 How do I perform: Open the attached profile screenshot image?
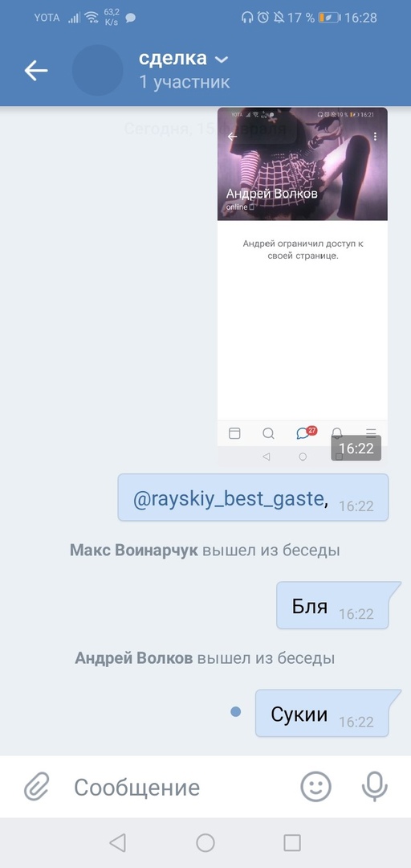tap(303, 285)
